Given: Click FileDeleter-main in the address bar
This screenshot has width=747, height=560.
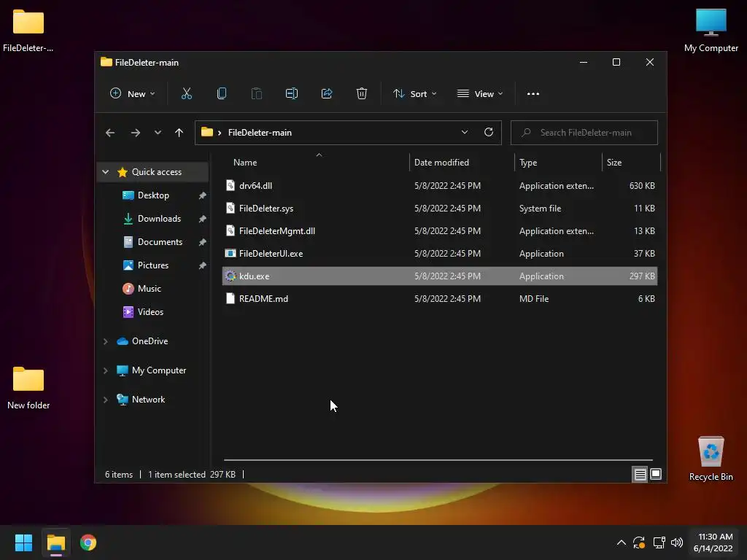Looking at the screenshot, I should 260,133.
